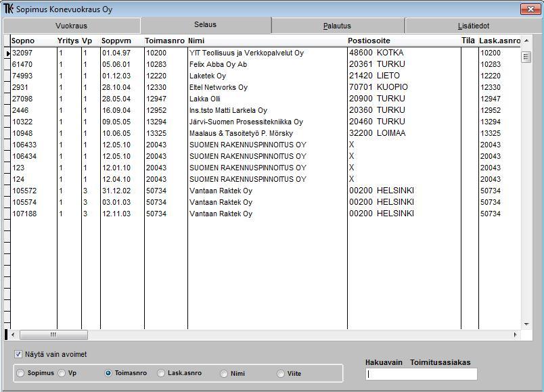The height and width of the screenshot is (392, 544).
Task: Click the Soppvm column header
Action: point(122,41)
